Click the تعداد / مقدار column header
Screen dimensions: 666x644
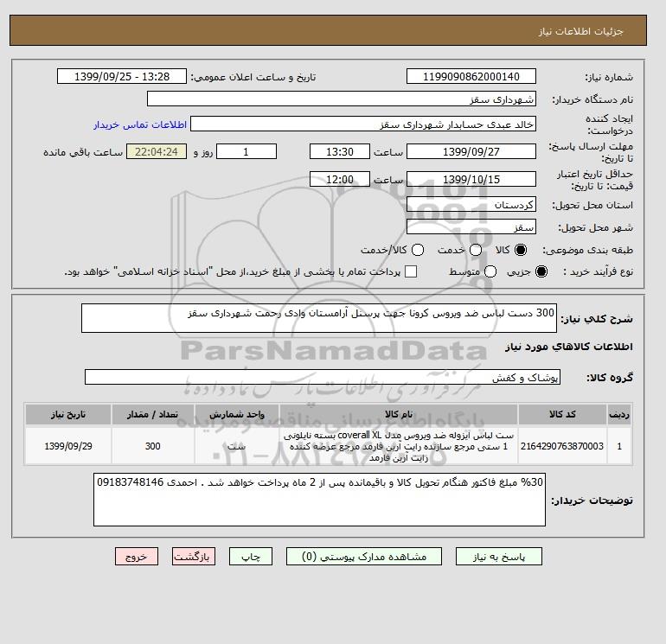pos(153,414)
